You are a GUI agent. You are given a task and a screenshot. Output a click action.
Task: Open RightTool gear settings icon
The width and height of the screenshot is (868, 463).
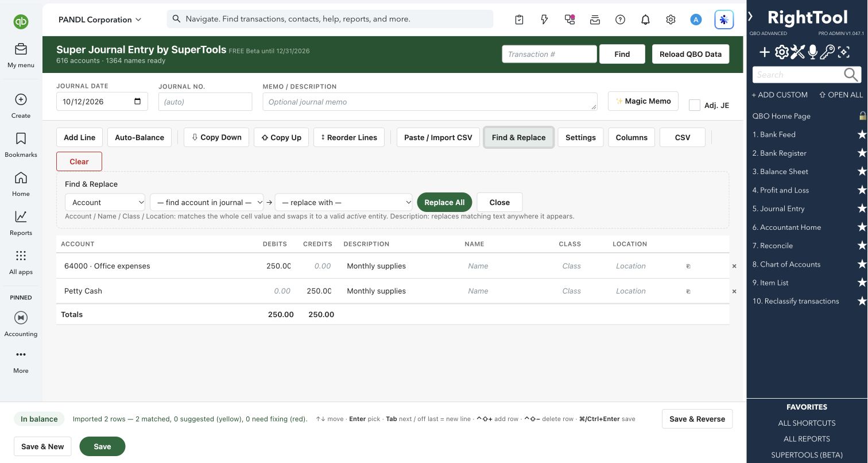coord(781,53)
